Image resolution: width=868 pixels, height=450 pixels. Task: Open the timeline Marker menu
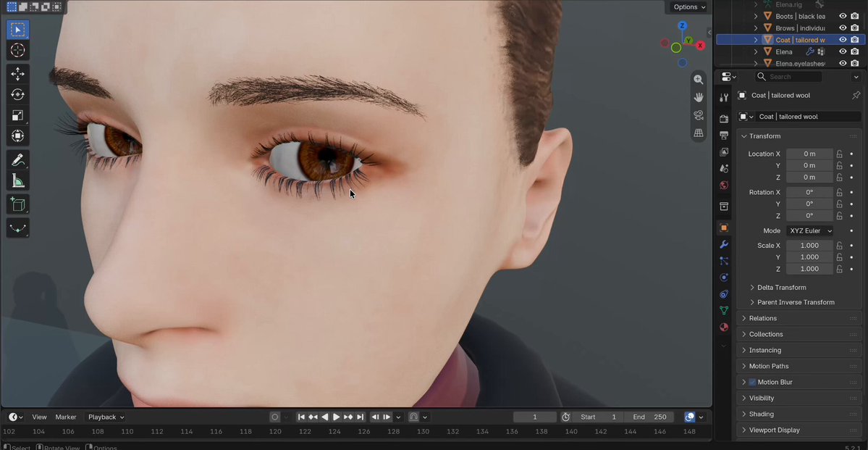[66, 417]
